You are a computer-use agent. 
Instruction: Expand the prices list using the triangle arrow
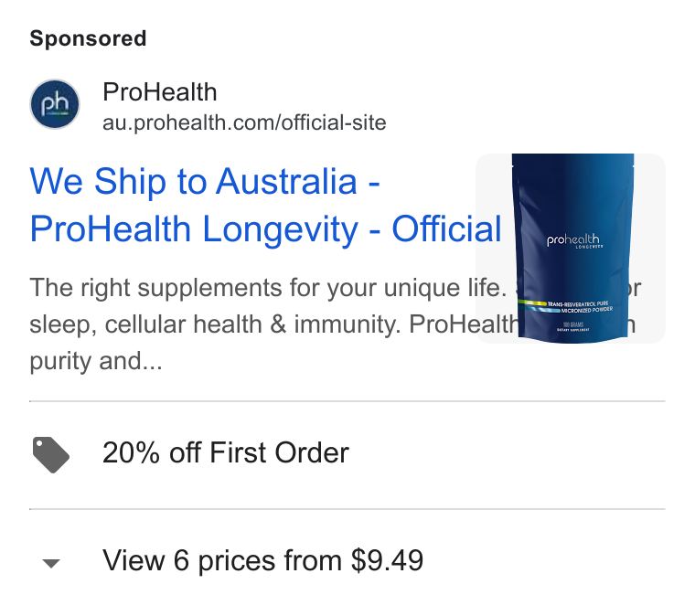coord(51,563)
